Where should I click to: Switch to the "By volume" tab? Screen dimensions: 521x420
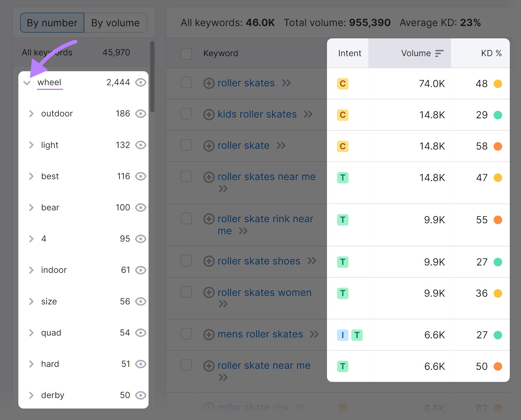tap(115, 22)
